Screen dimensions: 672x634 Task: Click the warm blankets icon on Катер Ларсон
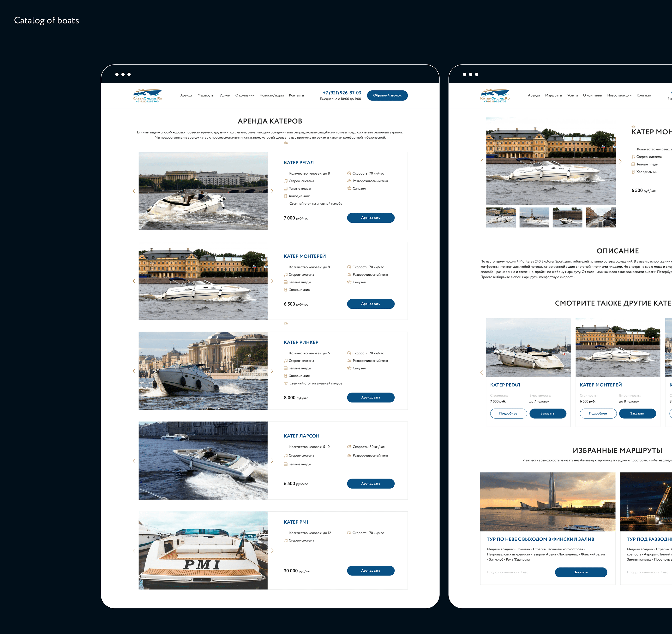[x=286, y=464]
